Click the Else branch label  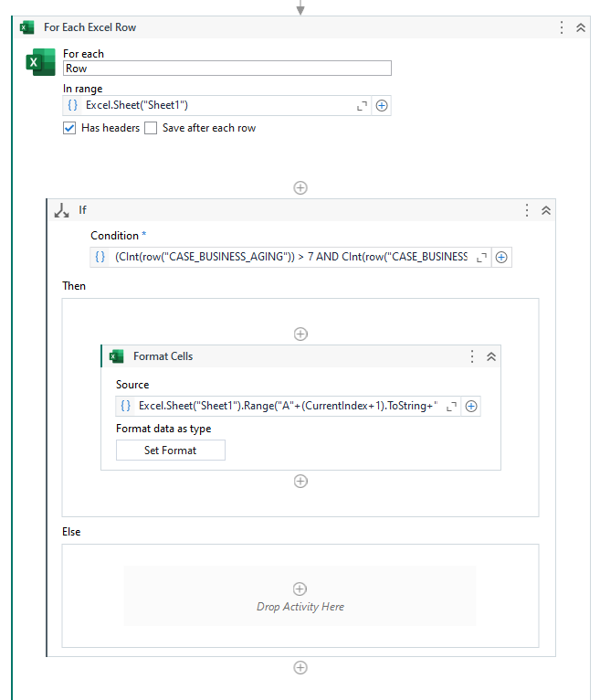point(71,532)
